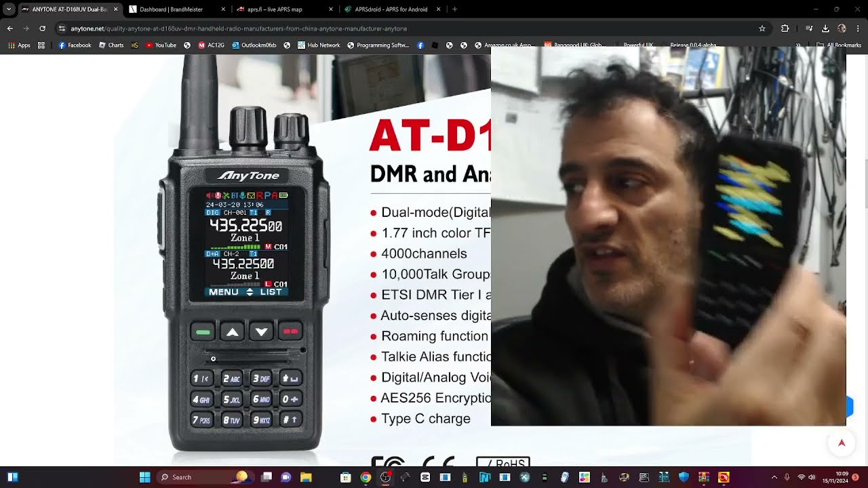Show hidden system tray icons
The image size is (868, 488).
(774, 477)
